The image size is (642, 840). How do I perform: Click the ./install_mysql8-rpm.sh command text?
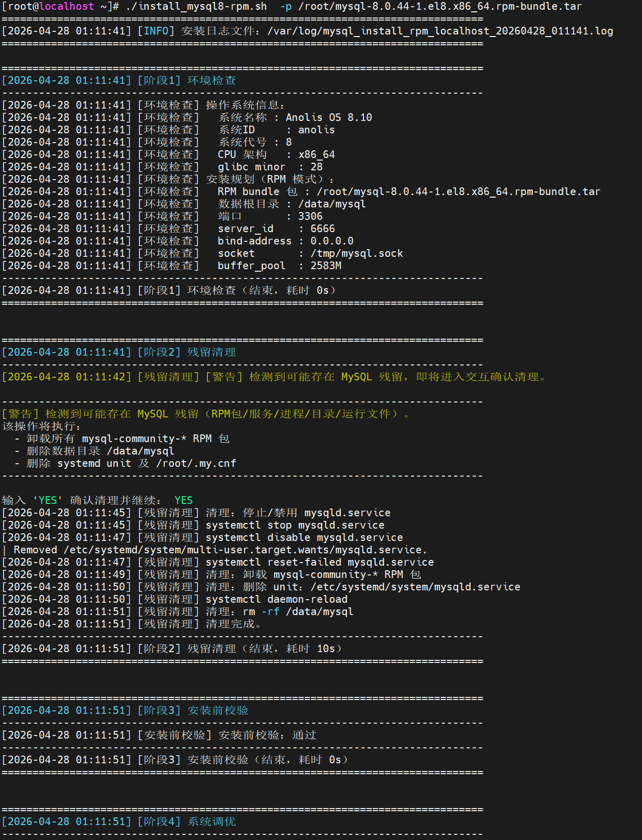(196, 6)
